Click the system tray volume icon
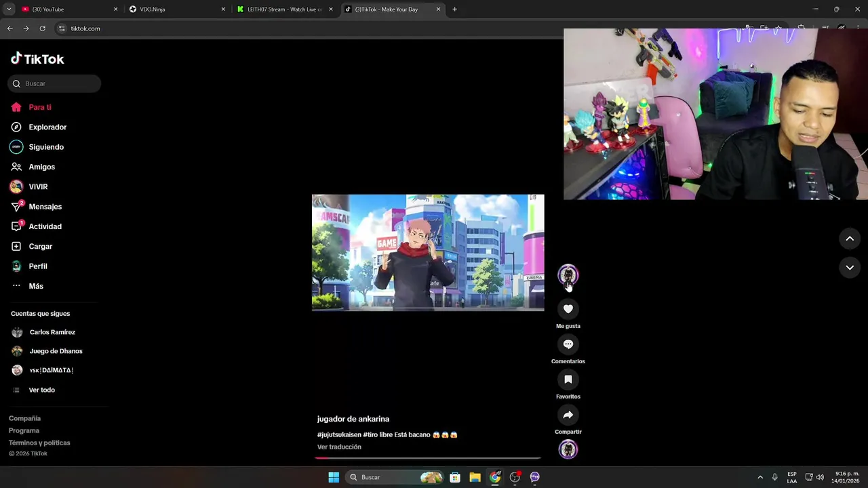The height and width of the screenshot is (488, 868). click(x=820, y=477)
